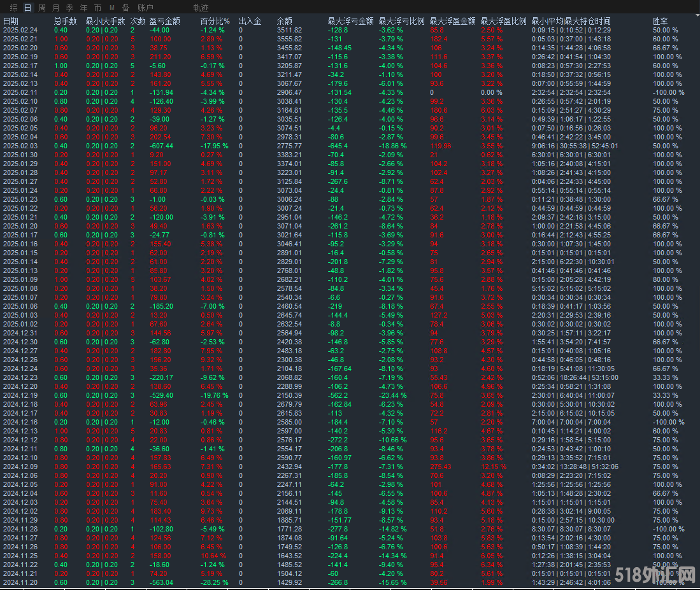
Task: Sort by the 胜率 column header
Action: pos(661,21)
